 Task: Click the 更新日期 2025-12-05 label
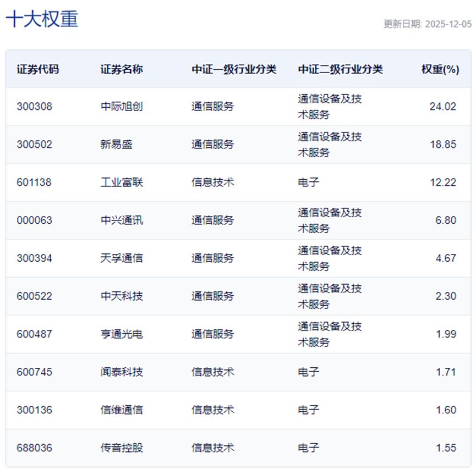[x=427, y=24]
